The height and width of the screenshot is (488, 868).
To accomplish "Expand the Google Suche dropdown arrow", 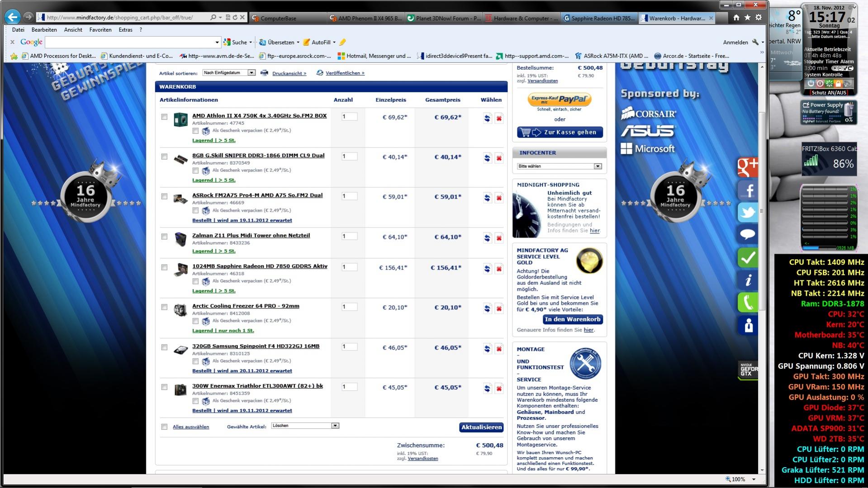I will [251, 43].
